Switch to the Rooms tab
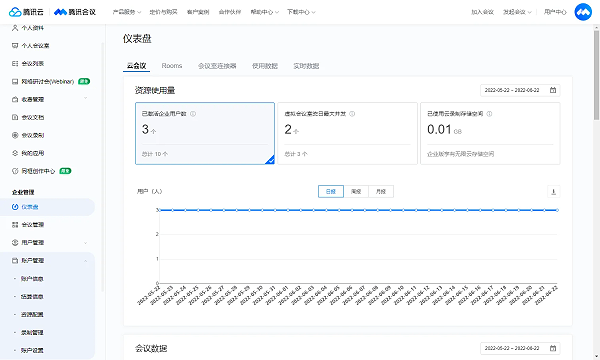The width and height of the screenshot is (600, 360). pyautogui.click(x=172, y=66)
